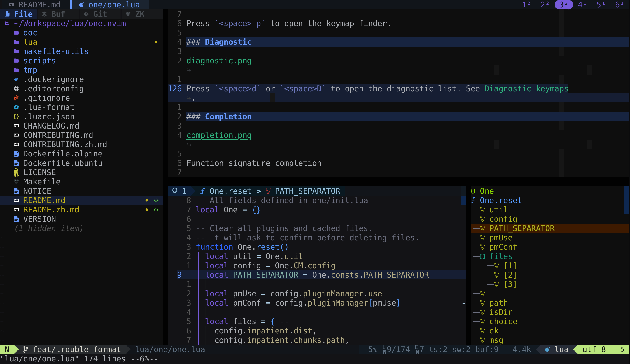This screenshot has width=630, height=364.
Task: Click the Linux penguin icon in statusline
Action: coord(622,349)
